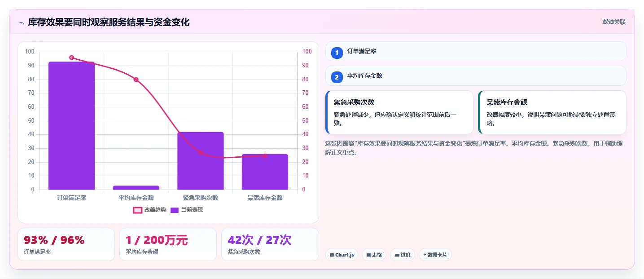Click the 双轴关联 label in header
The width and height of the screenshot is (644, 279).
pyautogui.click(x=613, y=22)
